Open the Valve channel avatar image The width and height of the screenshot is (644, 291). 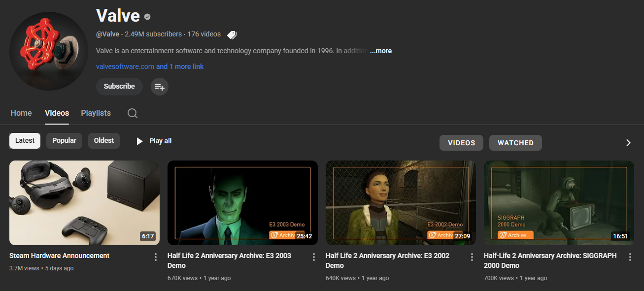click(49, 51)
